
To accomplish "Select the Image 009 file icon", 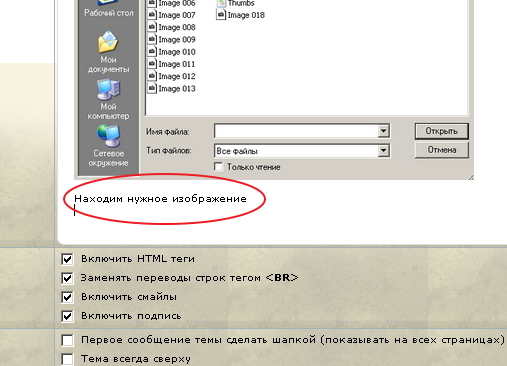I will click(x=152, y=39).
